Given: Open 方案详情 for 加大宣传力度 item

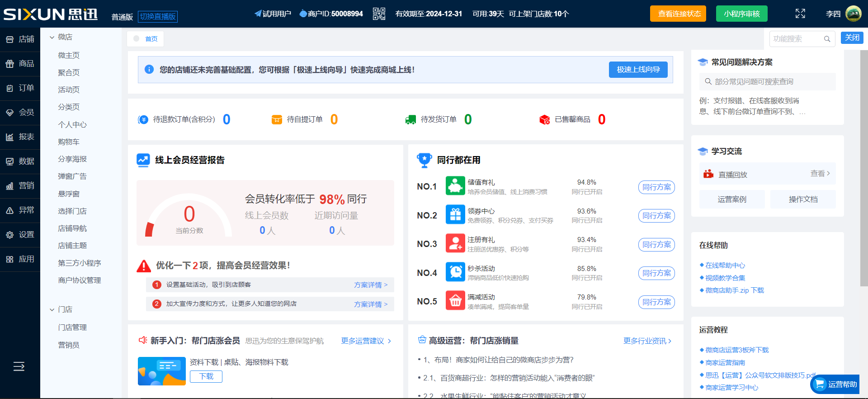Looking at the screenshot, I should point(371,304).
